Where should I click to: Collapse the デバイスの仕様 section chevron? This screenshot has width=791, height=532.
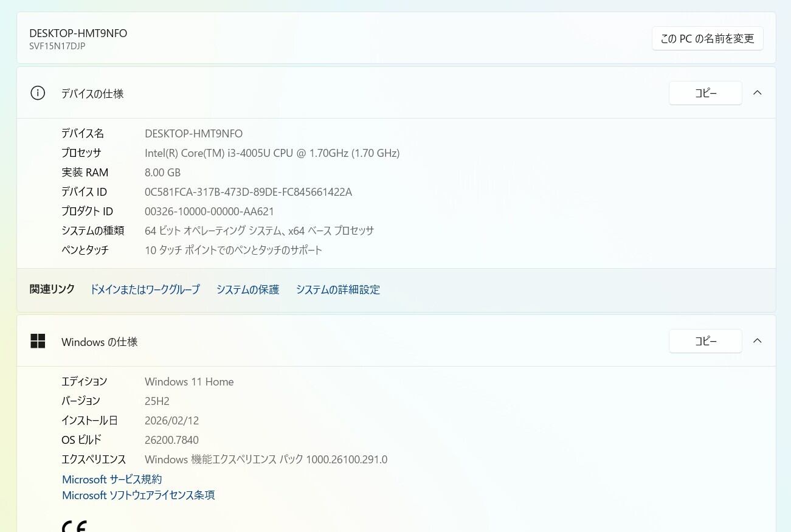[757, 93]
